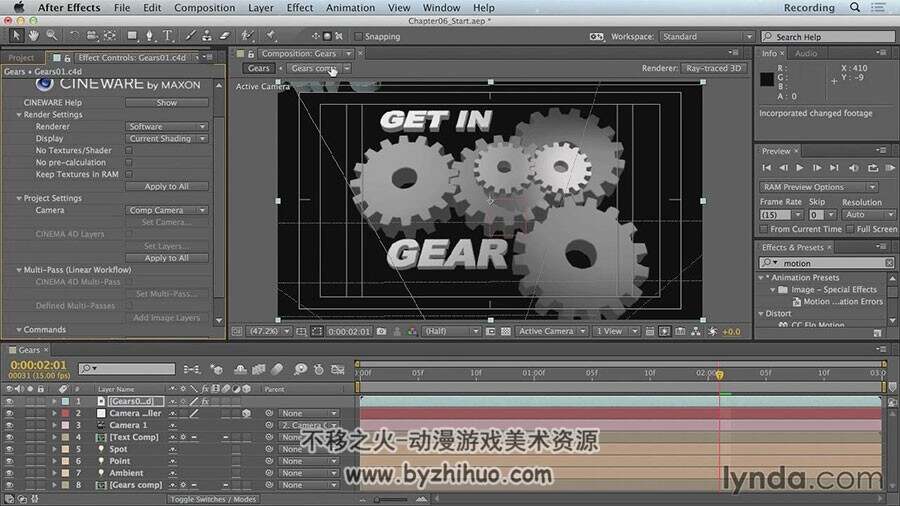Open the Display Current Shading dropdown
Screen dimensions: 900x506
point(166,138)
